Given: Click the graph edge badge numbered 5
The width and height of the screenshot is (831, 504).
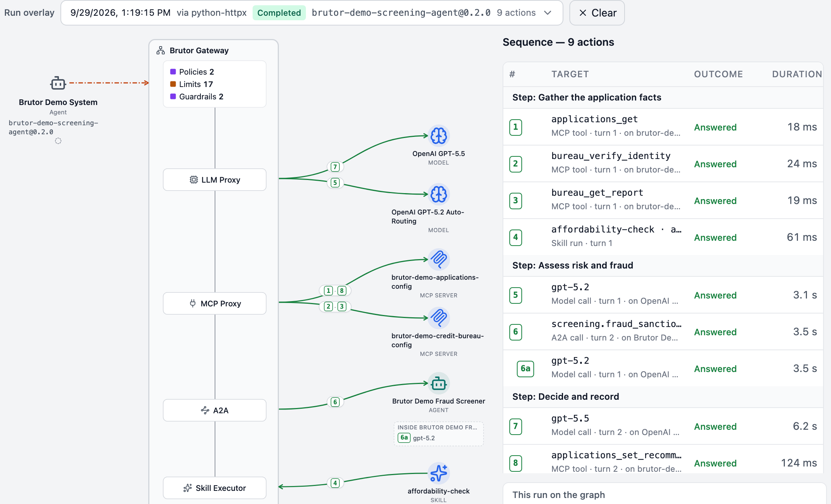Looking at the screenshot, I should 335,183.
